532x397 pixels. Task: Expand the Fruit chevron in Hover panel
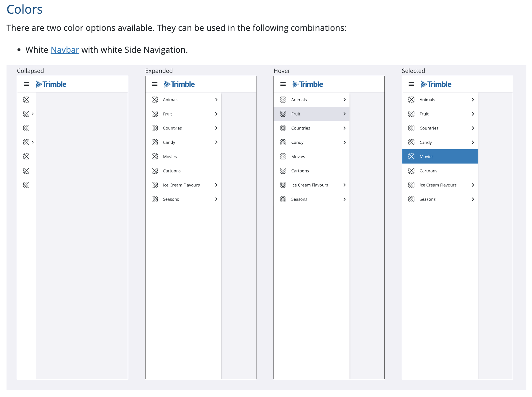[x=344, y=114]
